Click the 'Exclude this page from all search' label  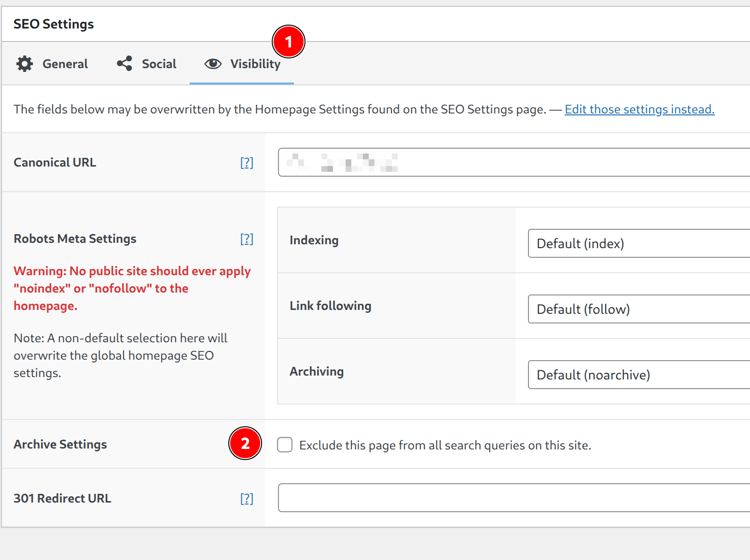tap(445, 445)
